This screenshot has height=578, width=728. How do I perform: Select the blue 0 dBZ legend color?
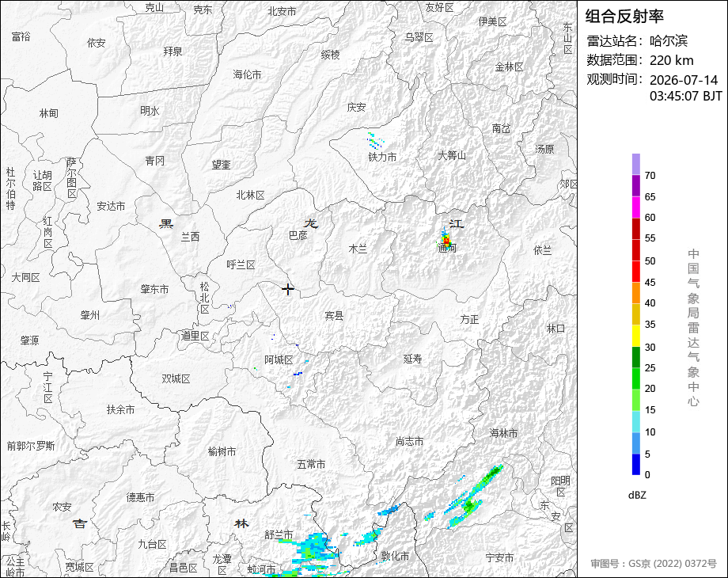point(636,464)
